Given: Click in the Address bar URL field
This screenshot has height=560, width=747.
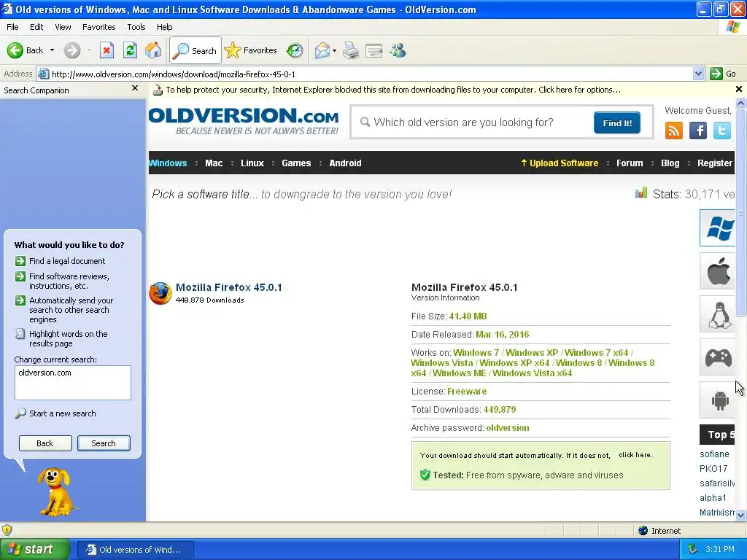Looking at the screenshot, I should tap(365, 74).
